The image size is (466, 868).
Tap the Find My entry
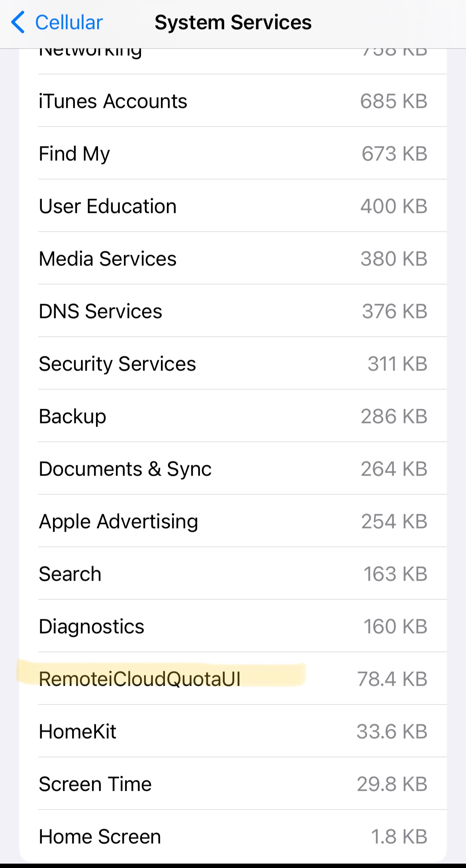tap(233, 154)
